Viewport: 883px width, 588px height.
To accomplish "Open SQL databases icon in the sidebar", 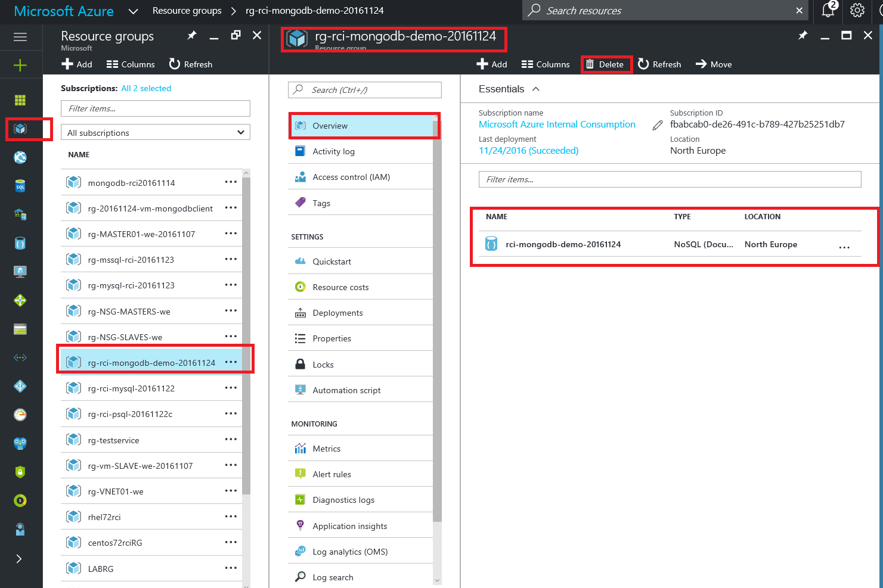I will coord(20,186).
